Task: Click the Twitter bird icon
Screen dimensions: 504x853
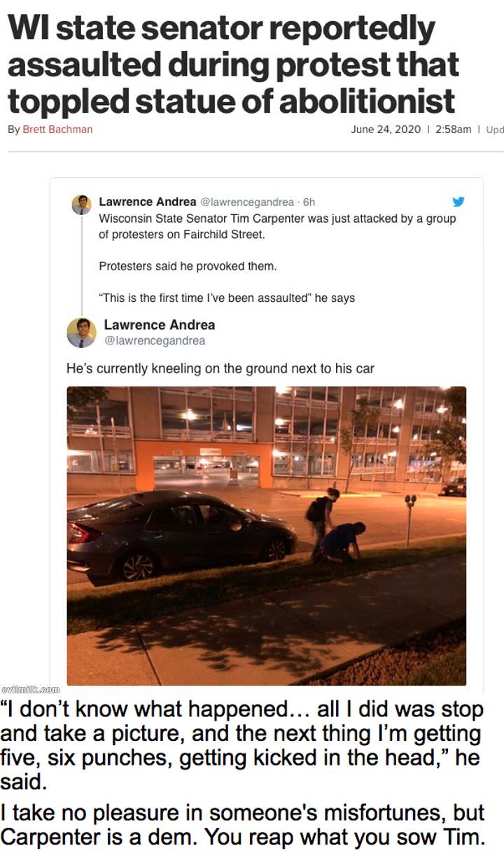Action: pyautogui.click(x=458, y=202)
